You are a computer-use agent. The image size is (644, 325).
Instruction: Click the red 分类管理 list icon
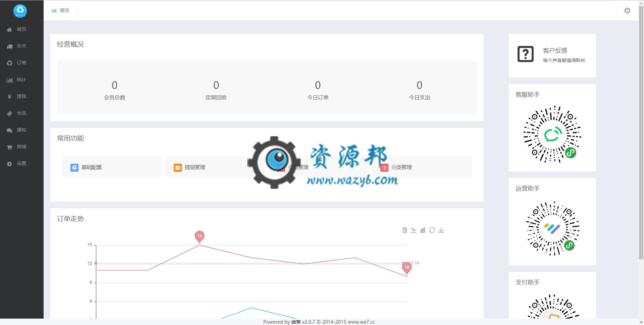pyautogui.click(x=384, y=167)
